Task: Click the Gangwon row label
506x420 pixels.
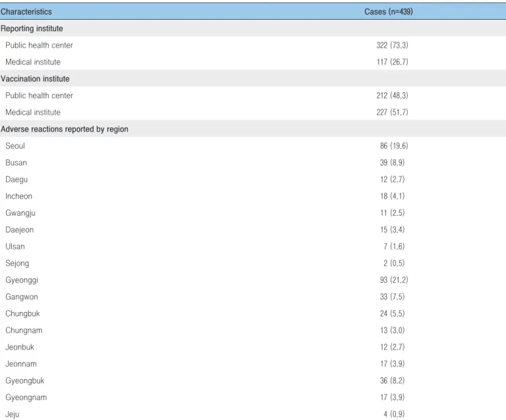Action: [x=22, y=297]
